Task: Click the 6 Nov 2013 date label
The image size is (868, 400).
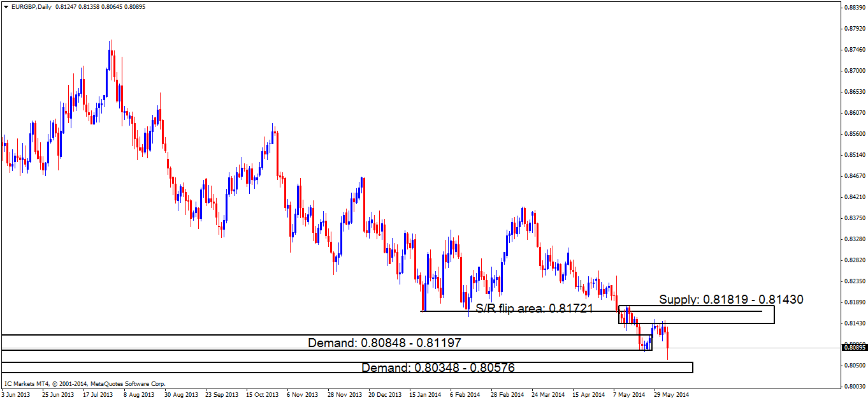Action: pos(302,394)
